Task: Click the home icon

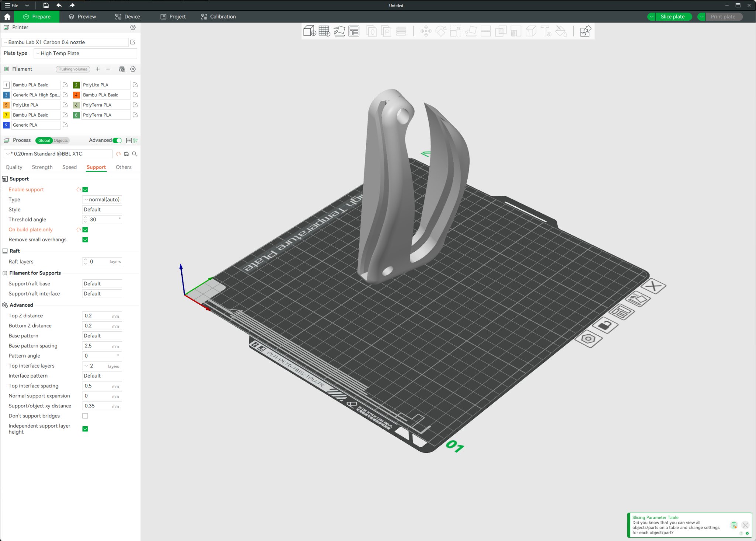Action: [x=7, y=17]
